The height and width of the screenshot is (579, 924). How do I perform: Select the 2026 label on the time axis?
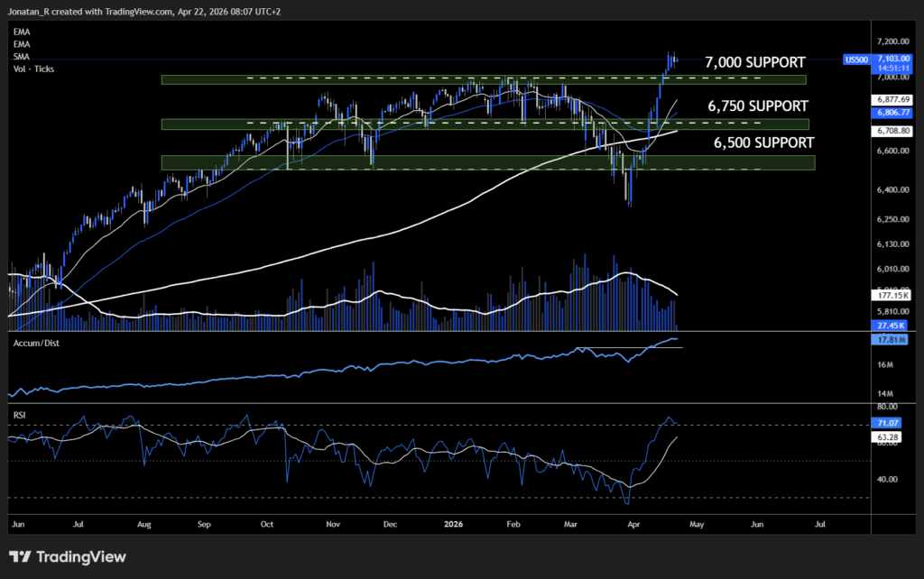point(452,523)
